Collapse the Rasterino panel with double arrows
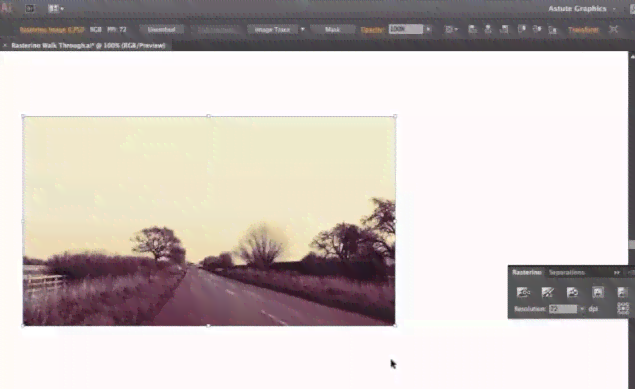The width and height of the screenshot is (635, 389). [x=616, y=273]
